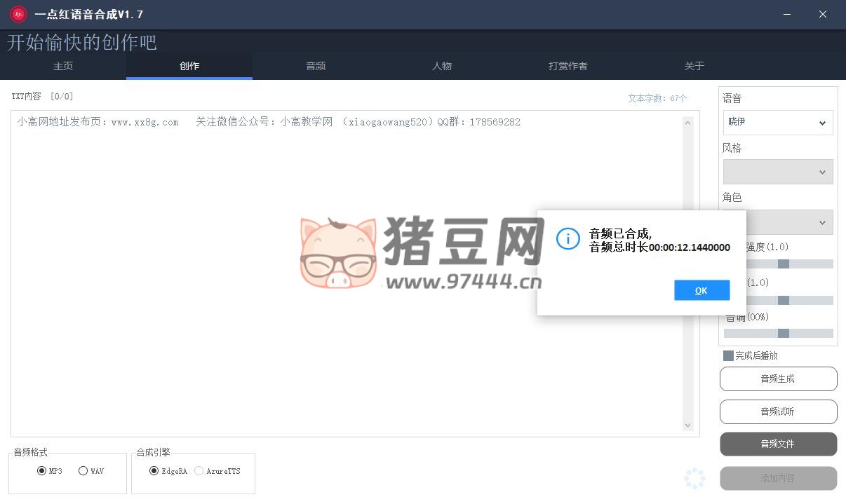846x504 pixels.
Task: Expand the 角色 role dropdown
Action: pyautogui.click(x=778, y=222)
